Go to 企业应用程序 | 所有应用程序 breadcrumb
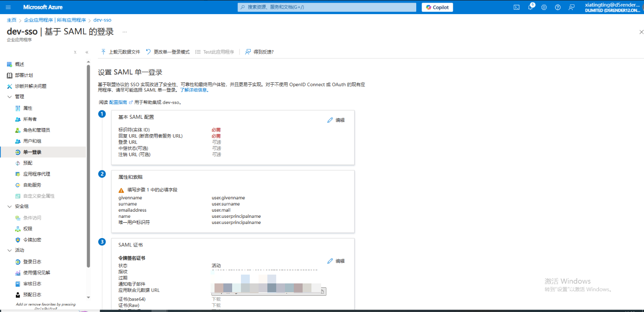Image resolution: width=644 pixels, height=312 pixels. pos(55,20)
